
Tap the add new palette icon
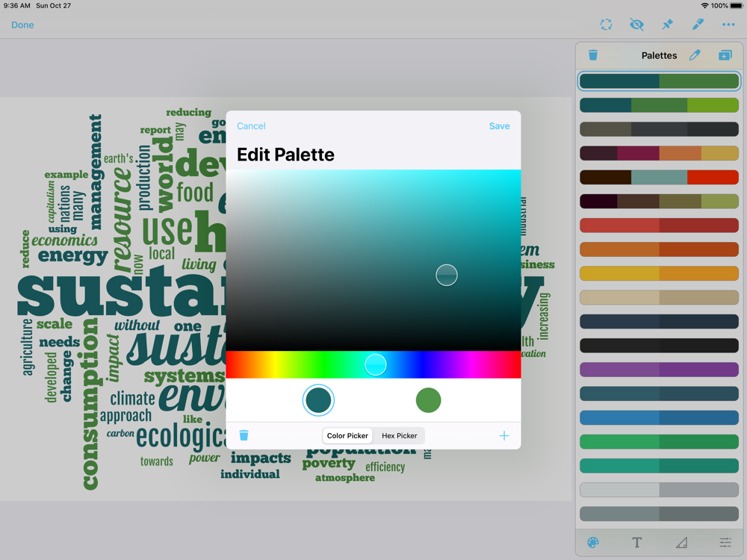pos(725,55)
